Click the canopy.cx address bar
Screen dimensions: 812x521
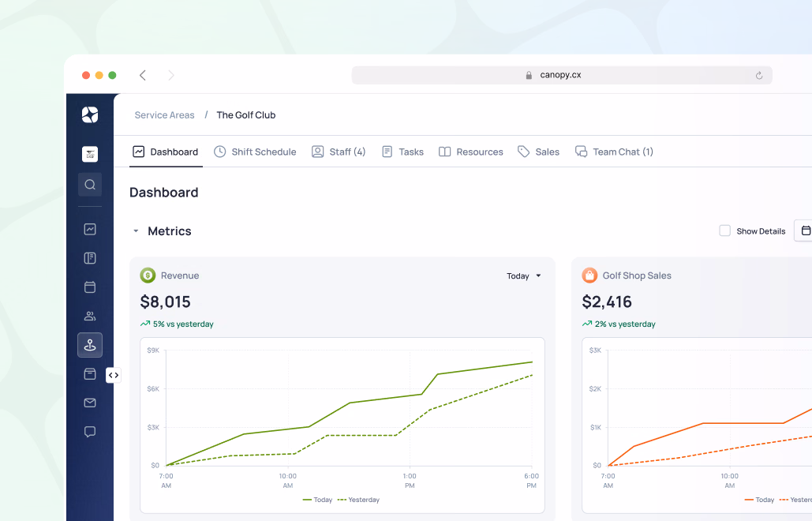click(x=562, y=75)
